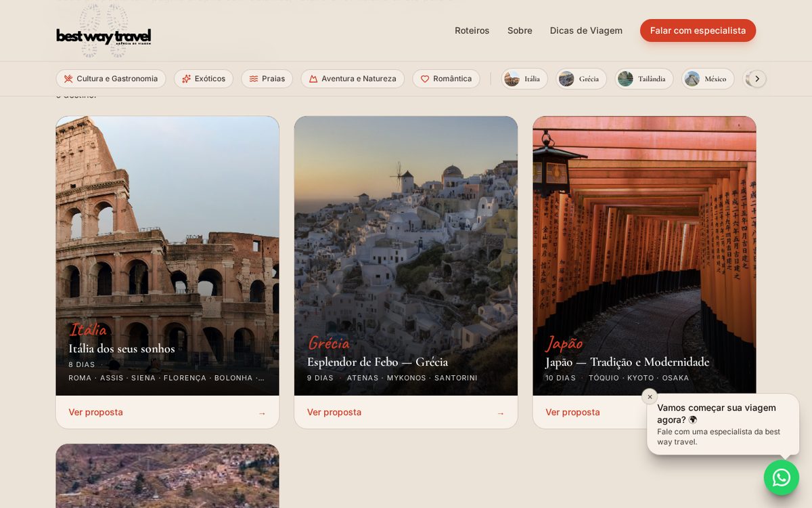Viewport: 812px width, 508px height.
Task: Click the waves icon on Praias chip
Action: point(254,79)
